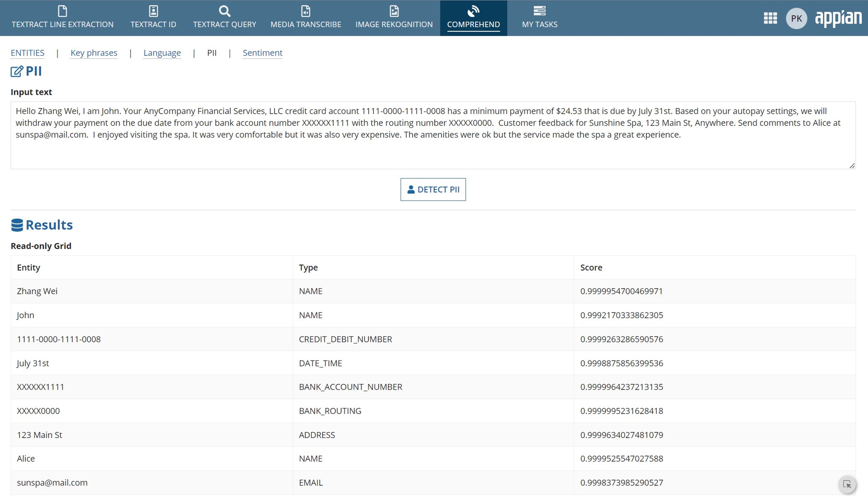Click score 0.9999964237213135

622,387
